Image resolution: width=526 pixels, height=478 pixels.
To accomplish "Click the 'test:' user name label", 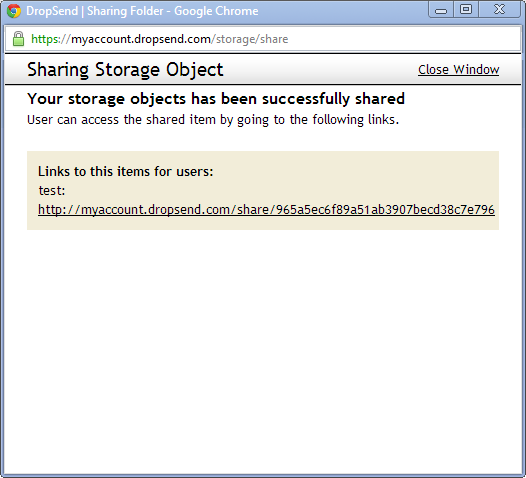I will tap(52, 191).
